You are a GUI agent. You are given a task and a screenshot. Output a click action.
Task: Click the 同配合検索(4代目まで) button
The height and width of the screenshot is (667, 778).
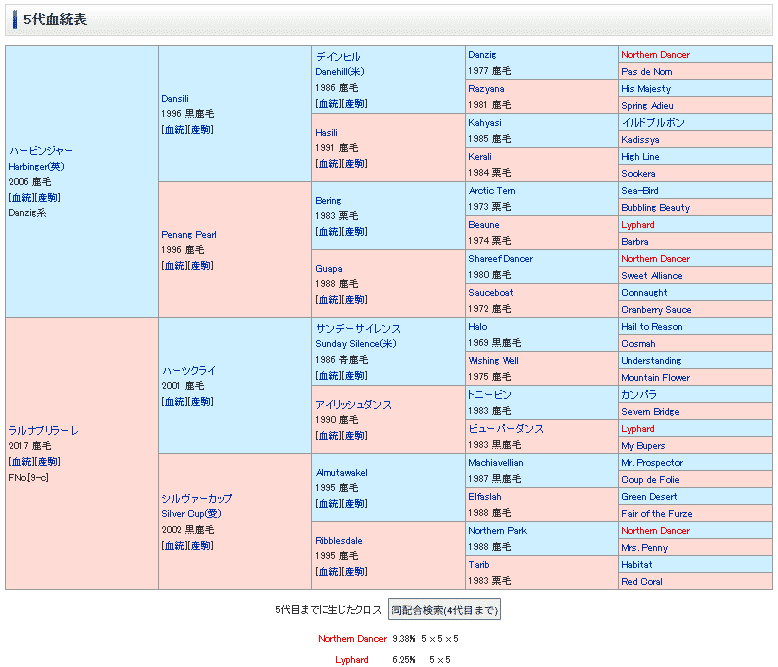(444, 609)
